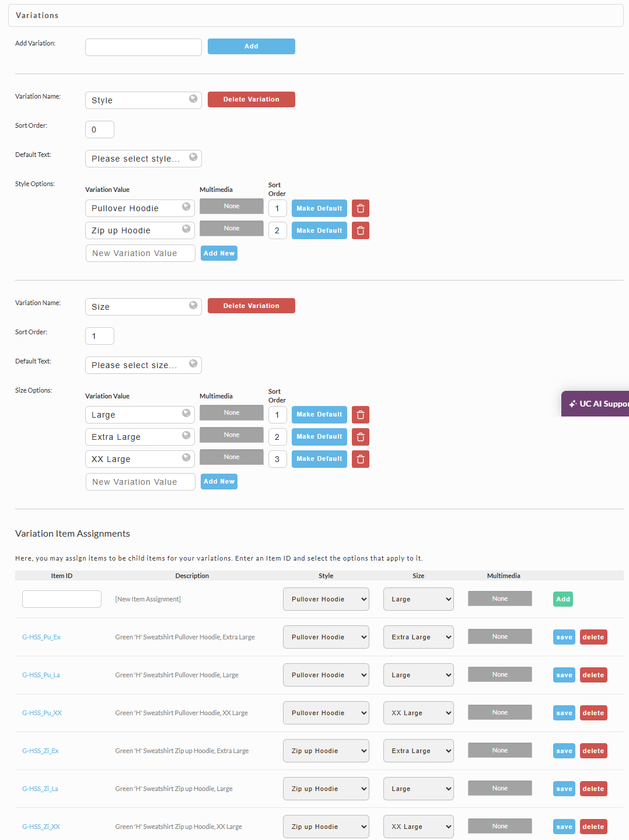Add New size variation value
Screen dimensions: 629x840
click(219, 481)
